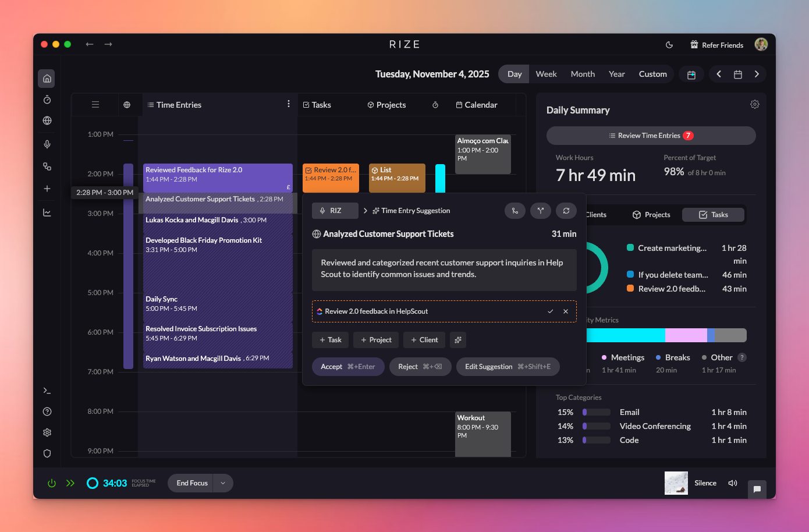Toggle the sound speaker icon
Image resolution: width=809 pixels, height=532 pixels.
[733, 483]
